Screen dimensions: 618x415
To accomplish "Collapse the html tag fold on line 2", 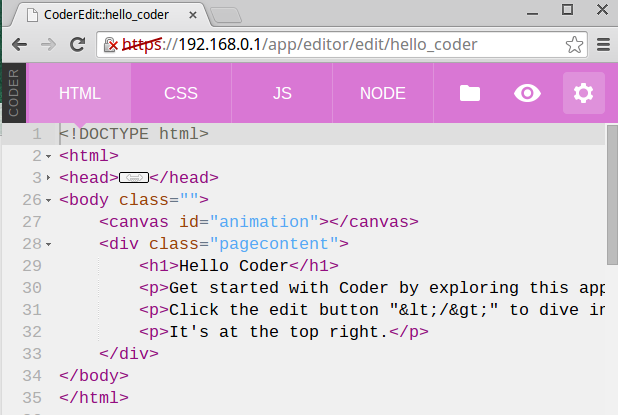I will [x=48, y=156].
